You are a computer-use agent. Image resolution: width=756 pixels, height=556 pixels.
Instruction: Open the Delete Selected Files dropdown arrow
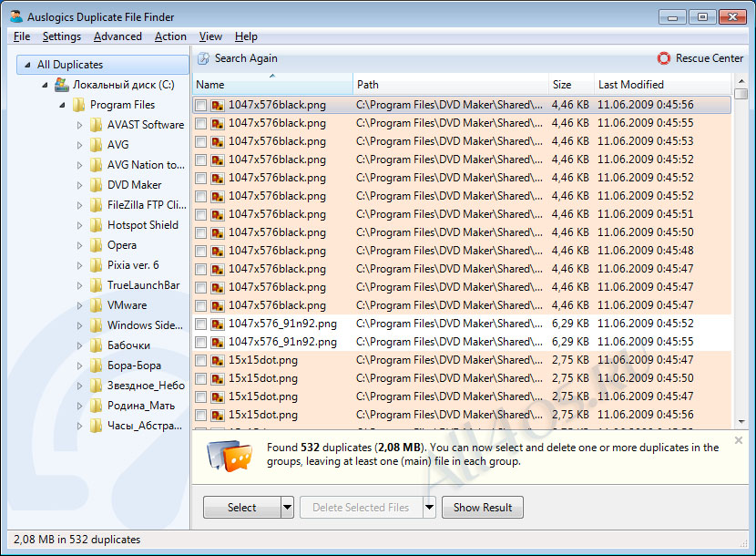point(429,508)
